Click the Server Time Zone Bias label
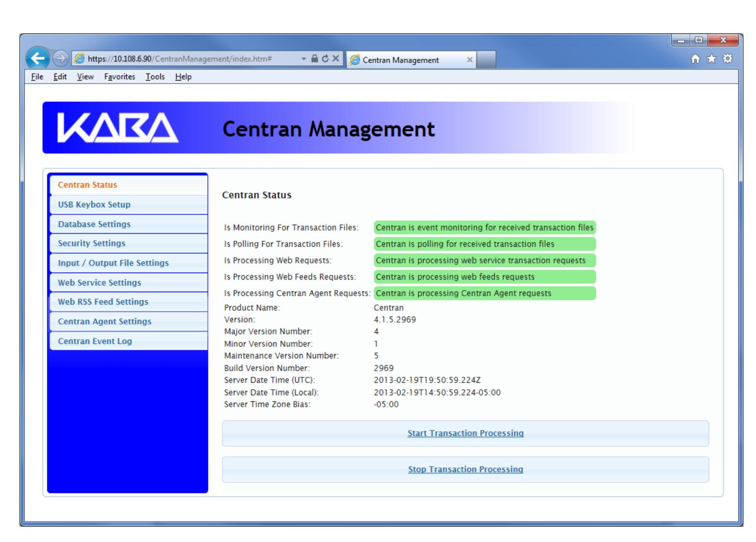This screenshot has height=542, width=756. (267, 405)
